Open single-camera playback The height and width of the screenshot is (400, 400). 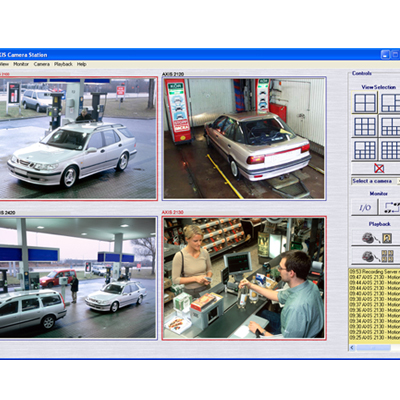pyautogui.click(x=376, y=238)
